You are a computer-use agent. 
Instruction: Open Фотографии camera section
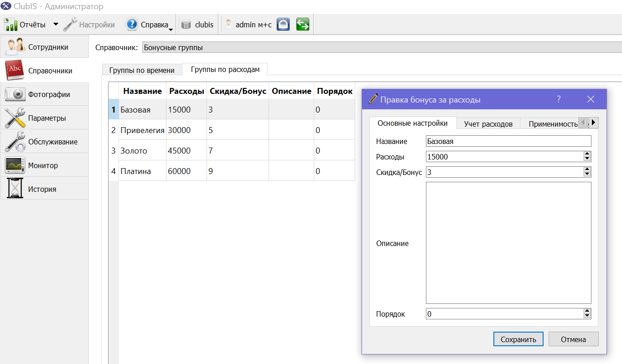(44, 94)
